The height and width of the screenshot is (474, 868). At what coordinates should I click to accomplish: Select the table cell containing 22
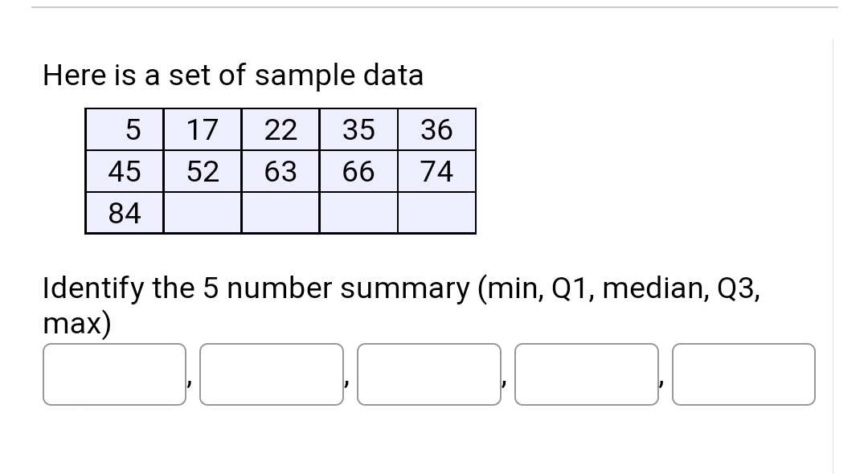[280, 129]
